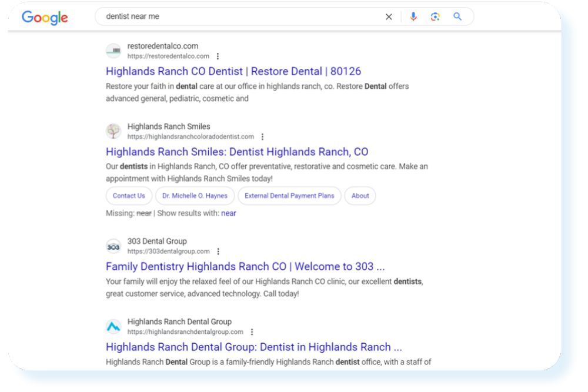Start voice search with microphone icon

pyautogui.click(x=413, y=16)
